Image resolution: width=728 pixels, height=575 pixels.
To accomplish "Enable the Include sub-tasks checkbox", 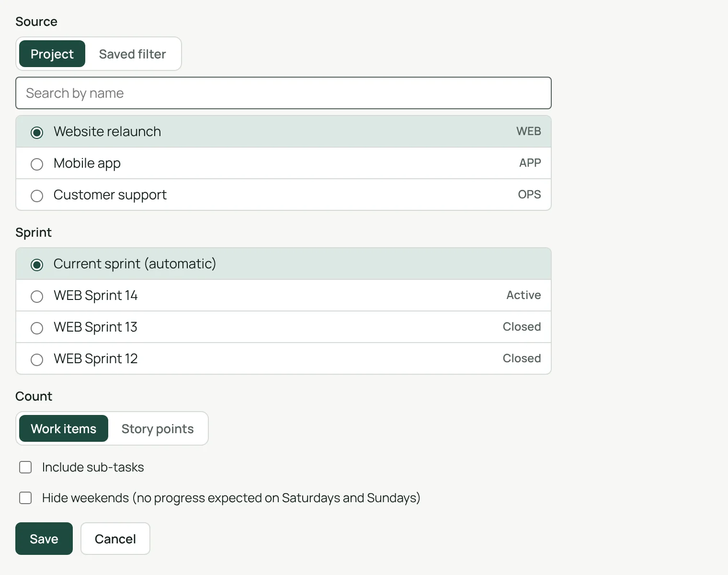I will pyautogui.click(x=25, y=467).
